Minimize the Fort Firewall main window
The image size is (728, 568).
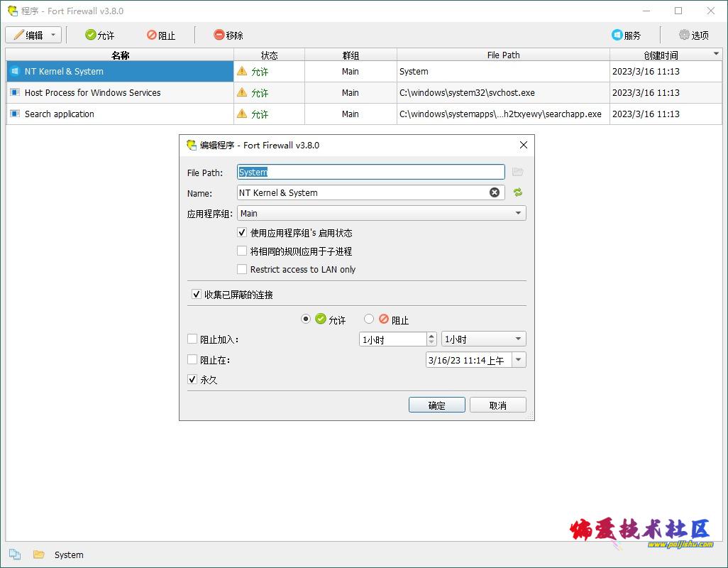[646, 11]
